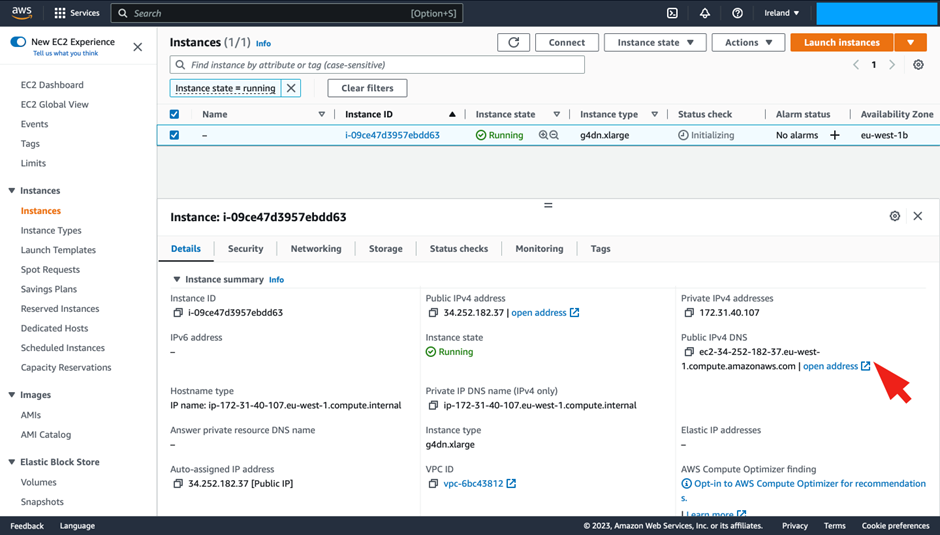Toggle the select-all instances checkbox
Screen dimensions: 940x535
(174, 114)
